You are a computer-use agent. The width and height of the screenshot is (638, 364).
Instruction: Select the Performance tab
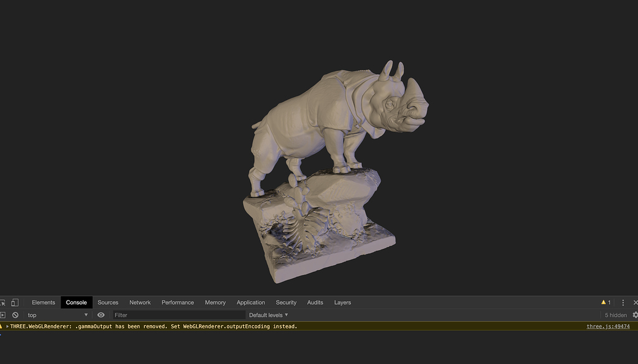(x=178, y=302)
